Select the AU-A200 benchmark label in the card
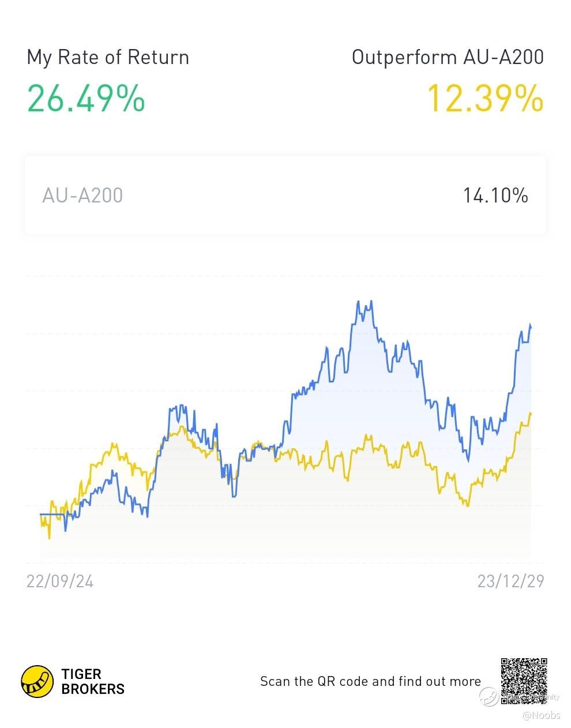 click(x=82, y=196)
